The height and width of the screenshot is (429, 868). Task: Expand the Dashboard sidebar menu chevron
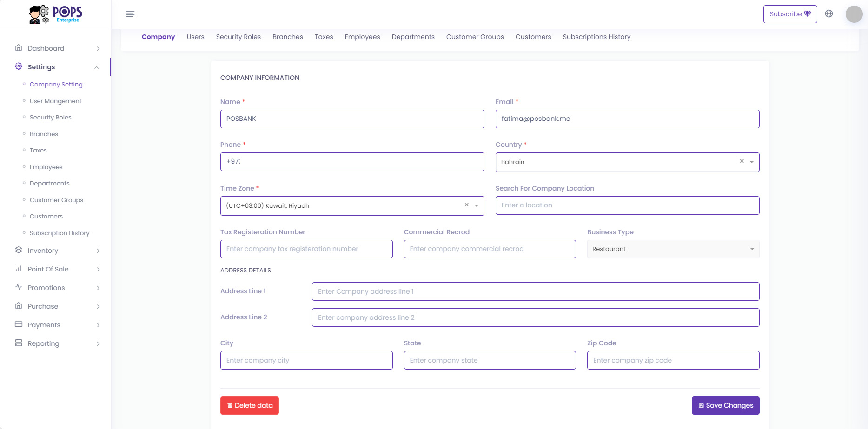(x=98, y=49)
